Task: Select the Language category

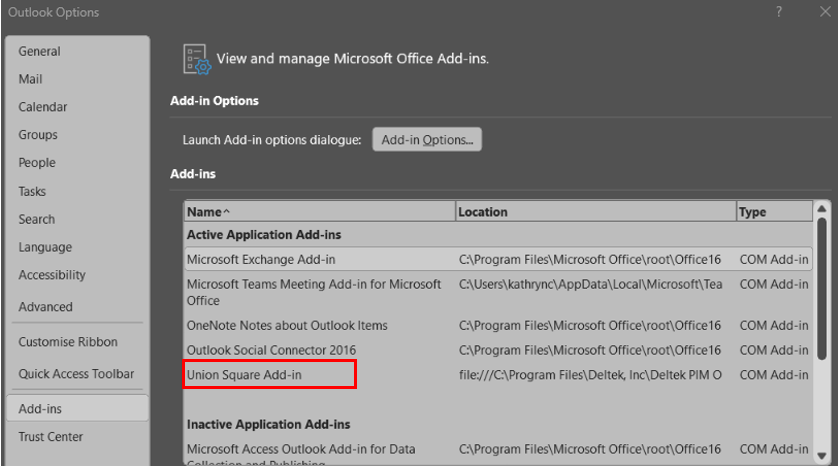Action: tap(45, 247)
